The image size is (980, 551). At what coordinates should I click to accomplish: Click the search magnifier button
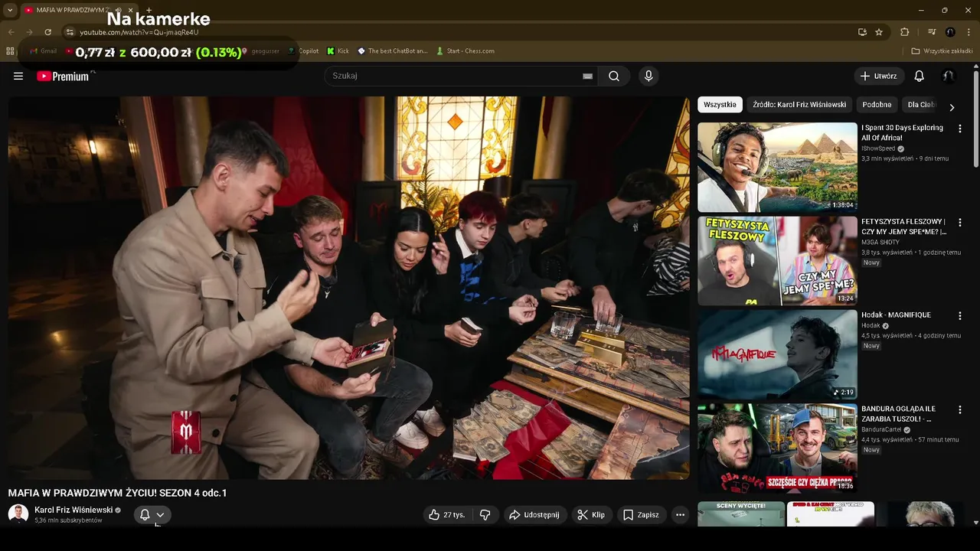coord(614,76)
